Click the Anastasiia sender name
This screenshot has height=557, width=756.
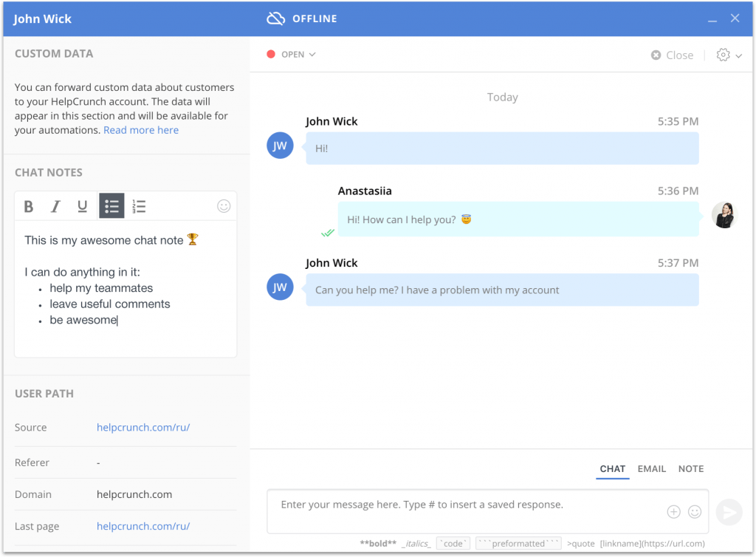(365, 191)
